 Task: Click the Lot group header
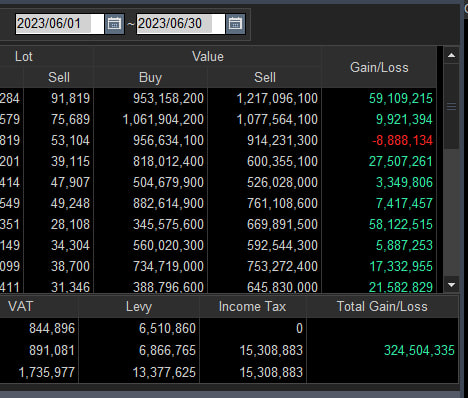24,56
